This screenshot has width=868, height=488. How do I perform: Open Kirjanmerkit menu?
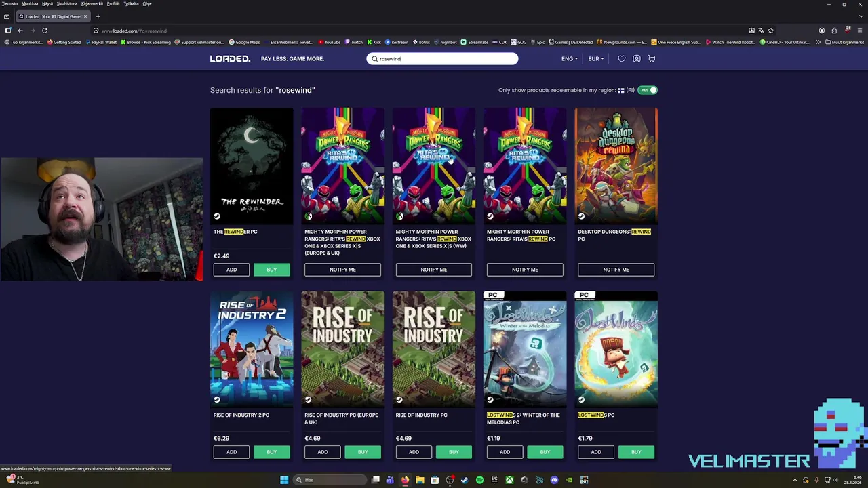click(92, 3)
